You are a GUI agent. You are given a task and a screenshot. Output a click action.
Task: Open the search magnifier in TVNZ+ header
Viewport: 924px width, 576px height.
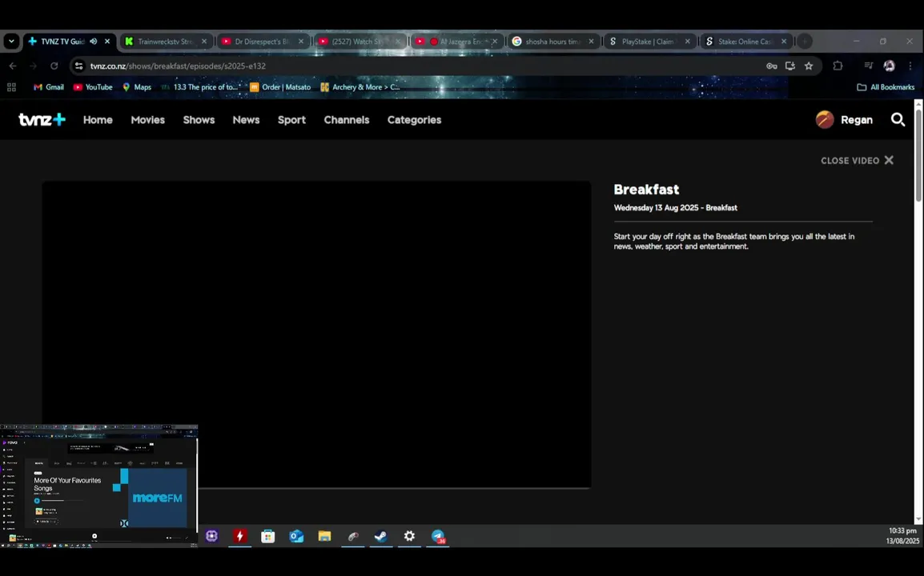pyautogui.click(x=898, y=119)
